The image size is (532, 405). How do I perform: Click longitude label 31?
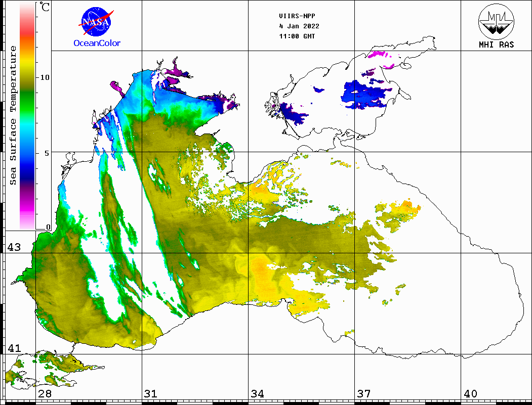point(151,393)
